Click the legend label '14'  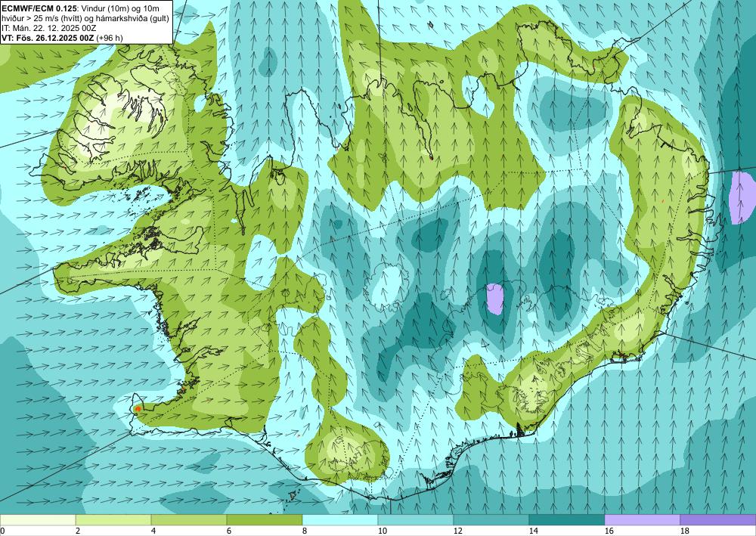[533, 531]
